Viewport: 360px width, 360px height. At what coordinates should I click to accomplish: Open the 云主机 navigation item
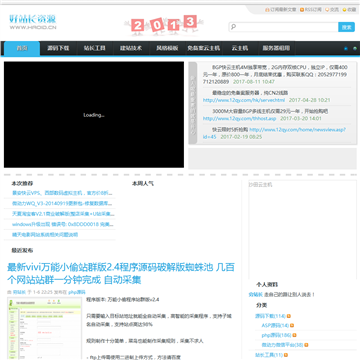click(240, 48)
